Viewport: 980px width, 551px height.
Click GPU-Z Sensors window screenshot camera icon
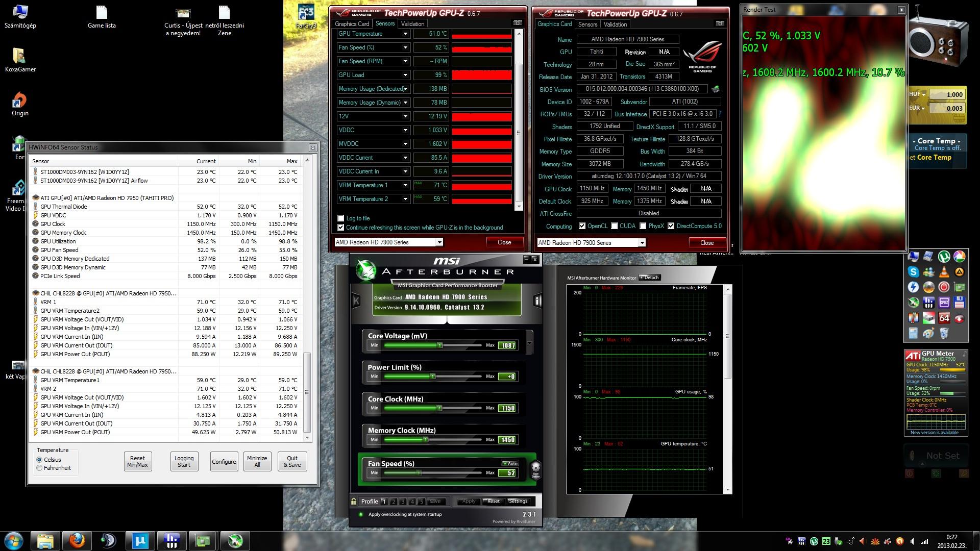[x=518, y=23]
